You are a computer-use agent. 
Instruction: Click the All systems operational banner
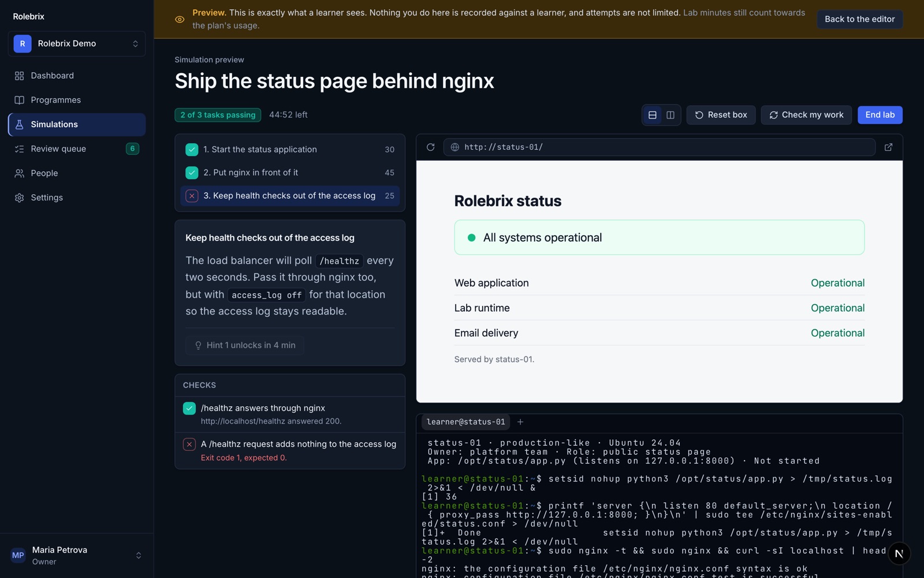coord(659,238)
